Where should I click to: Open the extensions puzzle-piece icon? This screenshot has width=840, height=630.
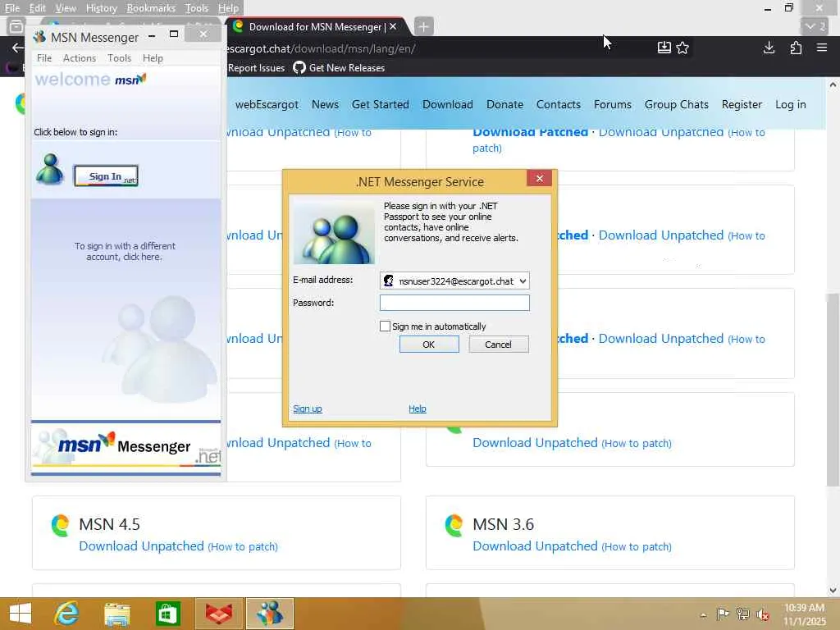tap(796, 48)
